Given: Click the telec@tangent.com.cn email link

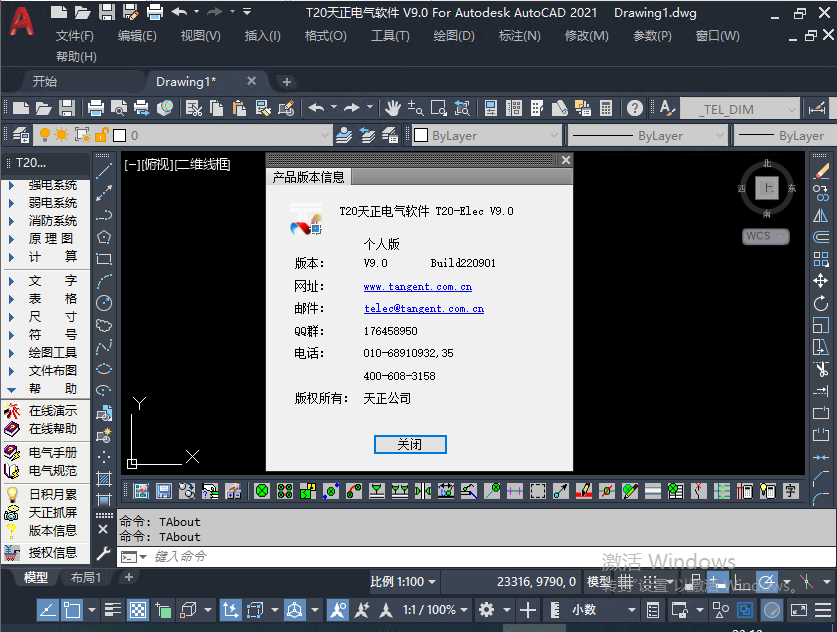Looking at the screenshot, I should [424, 309].
